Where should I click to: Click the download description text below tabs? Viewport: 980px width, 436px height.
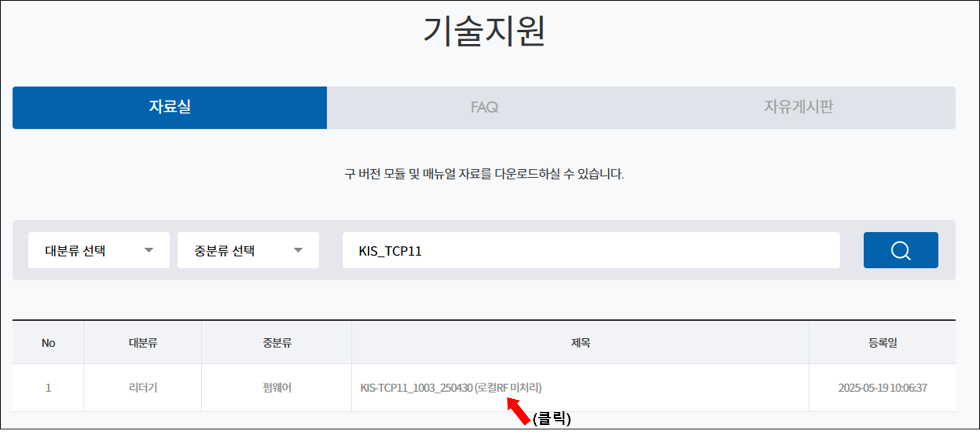tap(484, 174)
